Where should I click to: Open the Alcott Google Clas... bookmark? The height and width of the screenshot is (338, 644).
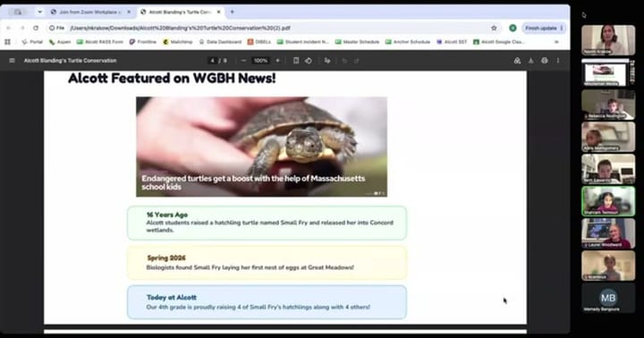[498, 42]
